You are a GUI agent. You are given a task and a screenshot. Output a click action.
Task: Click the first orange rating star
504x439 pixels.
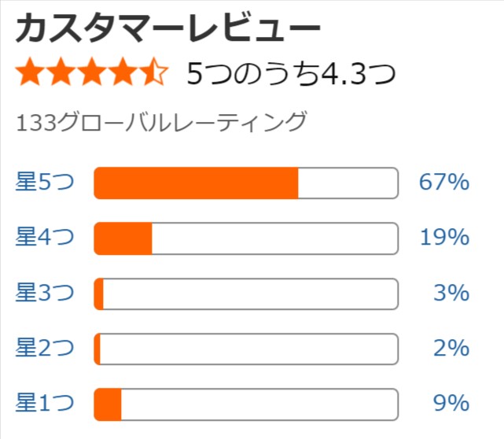click(x=30, y=72)
